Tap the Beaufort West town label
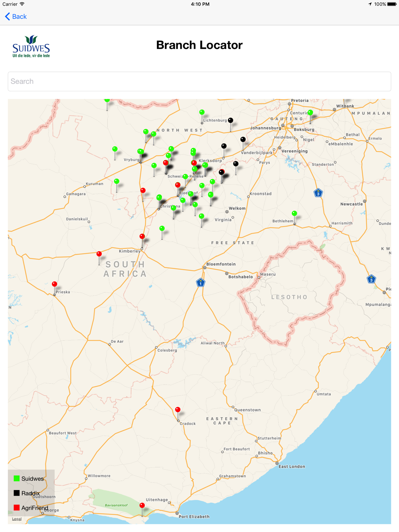Viewport: 399px width, 532px height. (x=63, y=433)
